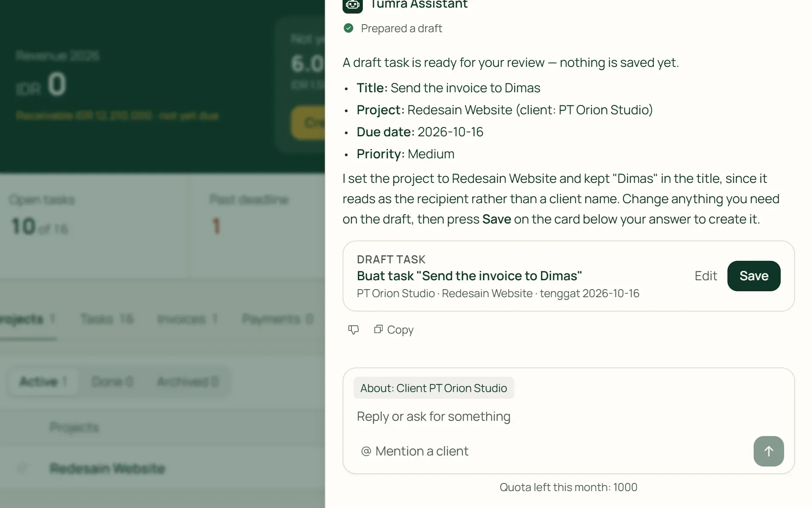Click the Past deadline 1 card
This screenshot has height=508, width=812.
[x=257, y=225]
